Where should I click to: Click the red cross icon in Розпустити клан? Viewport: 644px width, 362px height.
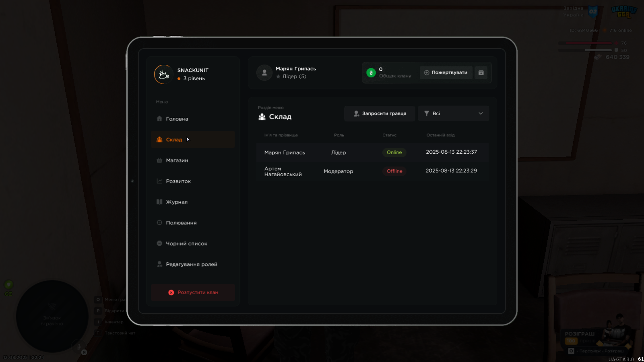(x=171, y=292)
